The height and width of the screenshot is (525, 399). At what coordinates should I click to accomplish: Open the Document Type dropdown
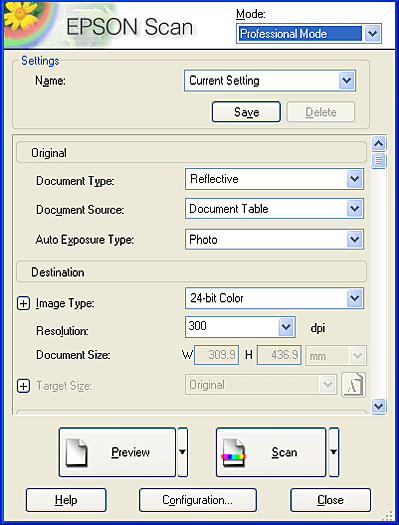click(274, 179)
